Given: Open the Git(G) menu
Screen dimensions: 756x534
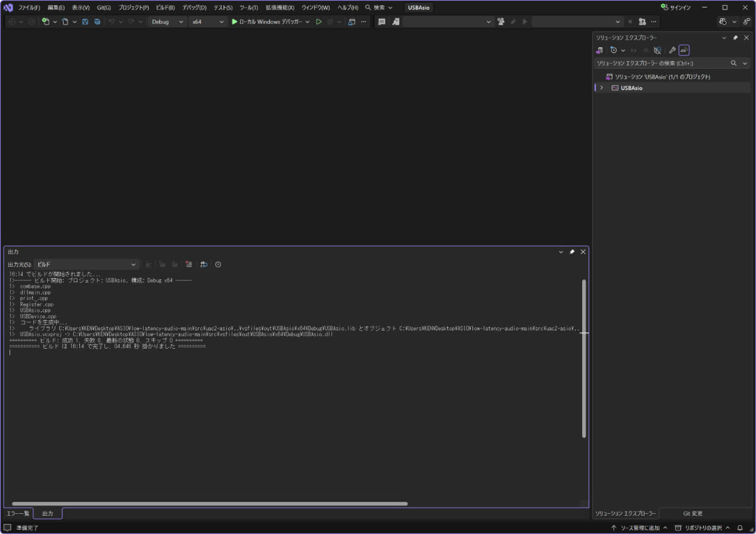Looking at the screenshot, I should [x=104, y=8].
